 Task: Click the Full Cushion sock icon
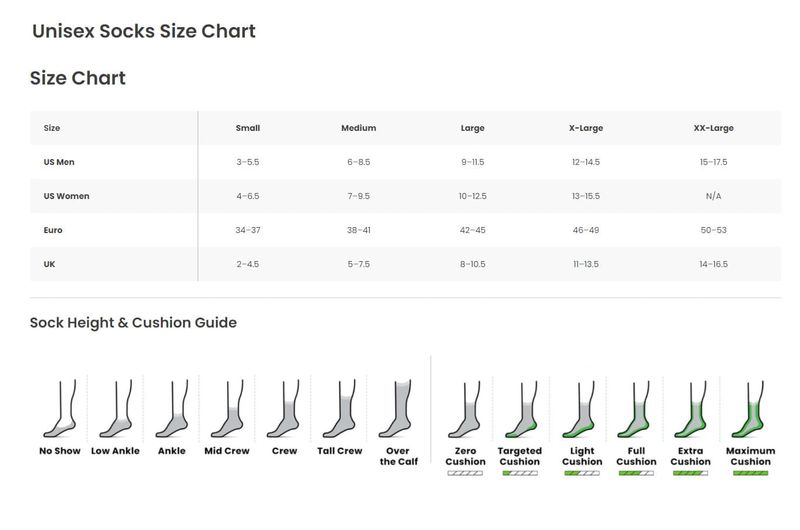tap(636, 410)
